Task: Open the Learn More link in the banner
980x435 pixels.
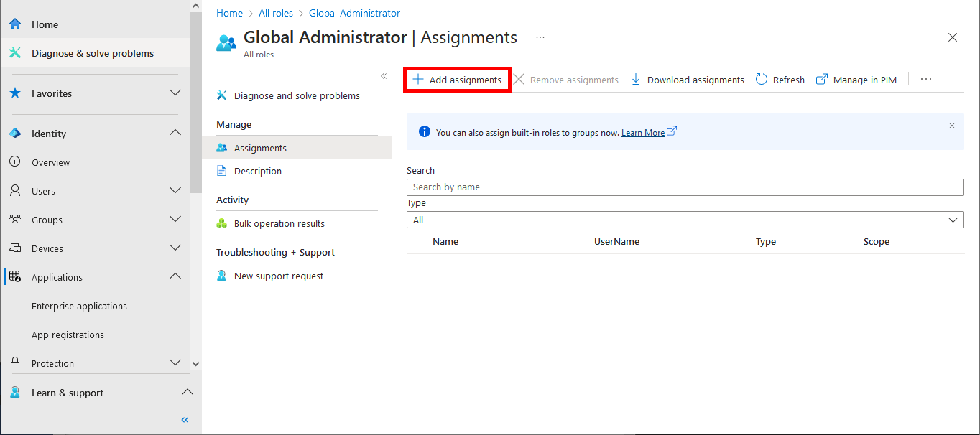Action: (644, 132)
